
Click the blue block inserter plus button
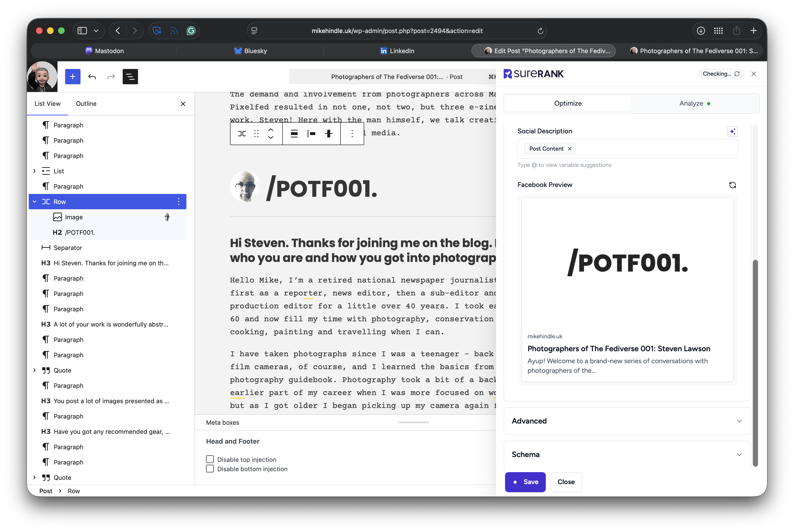pyautogui.click(x=73, y=77)
